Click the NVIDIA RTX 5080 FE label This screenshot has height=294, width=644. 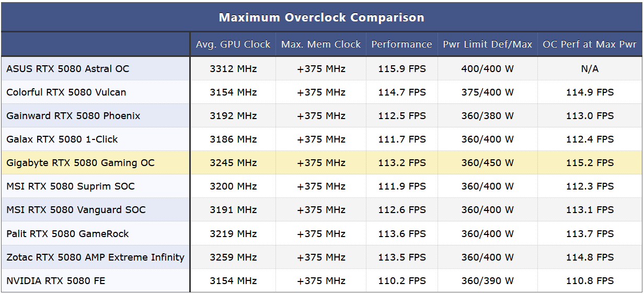click(x=56, y=281)
